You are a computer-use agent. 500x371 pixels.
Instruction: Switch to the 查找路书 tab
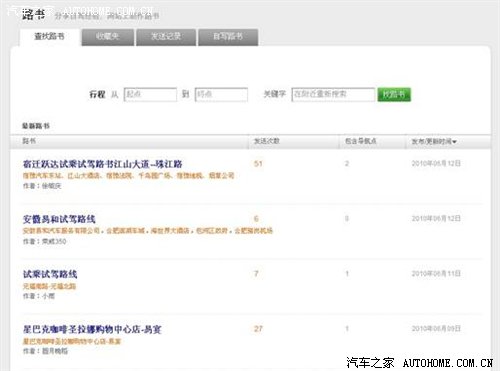coord(50,37)
